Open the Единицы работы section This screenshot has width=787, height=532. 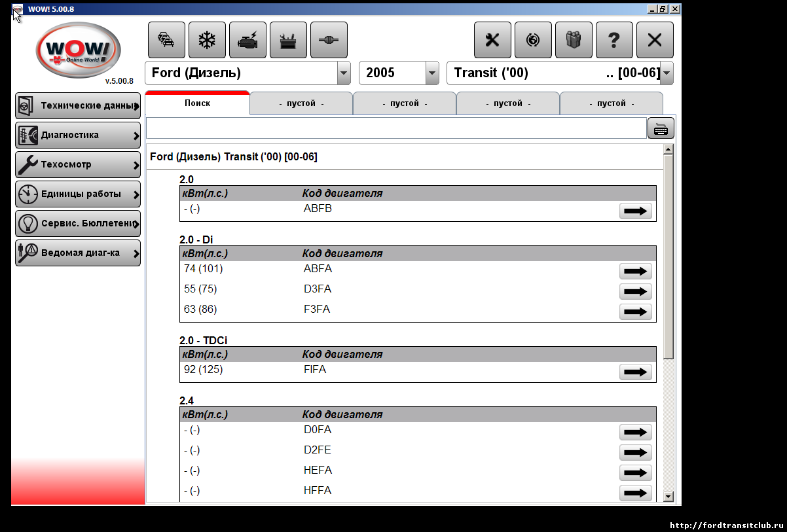77,194
